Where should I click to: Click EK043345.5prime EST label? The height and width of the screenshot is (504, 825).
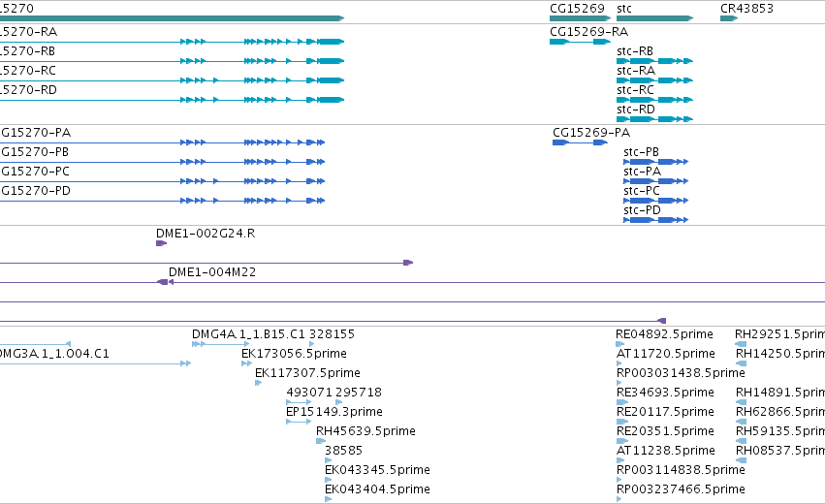(378, 470)
